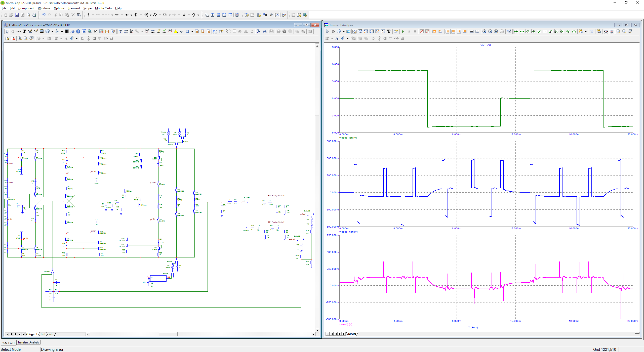
Task: Open Transient Analysis properties icon
Action: [x=396, y=31]
